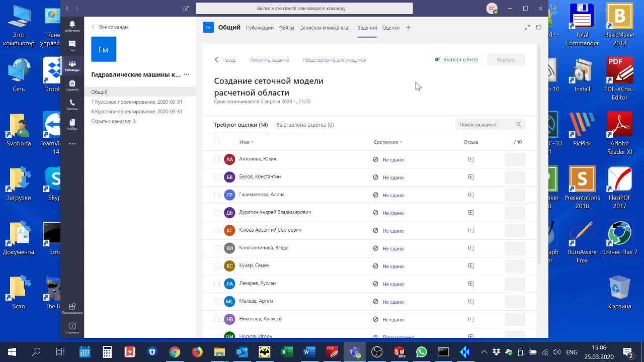Show Требуют оценки (14) list
Screen dimensions: 644x362
pos(241,125)
